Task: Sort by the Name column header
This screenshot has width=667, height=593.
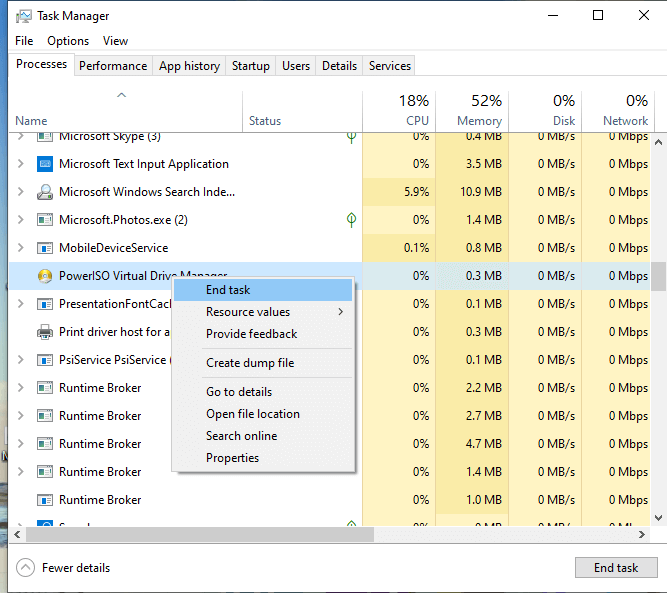Action: click(126, 111)
